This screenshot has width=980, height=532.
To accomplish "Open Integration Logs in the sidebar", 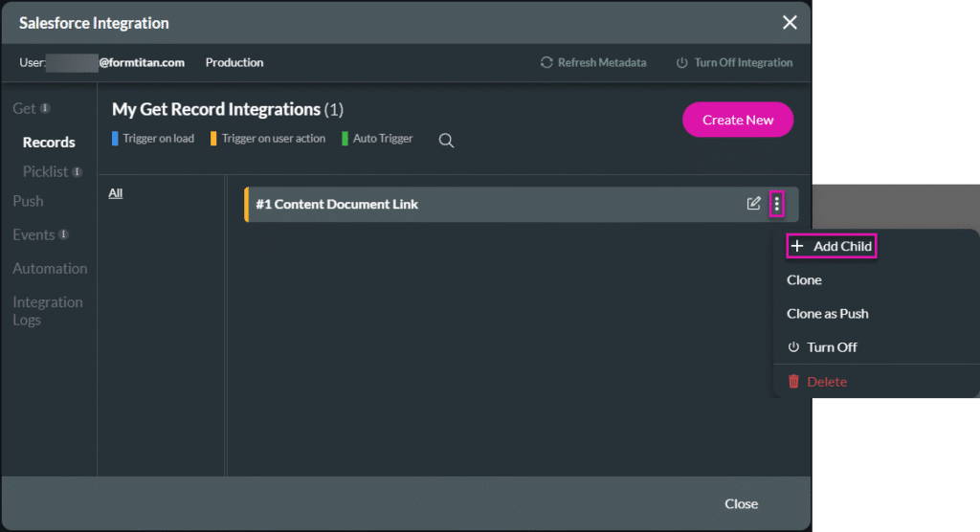I will point(48,311).
